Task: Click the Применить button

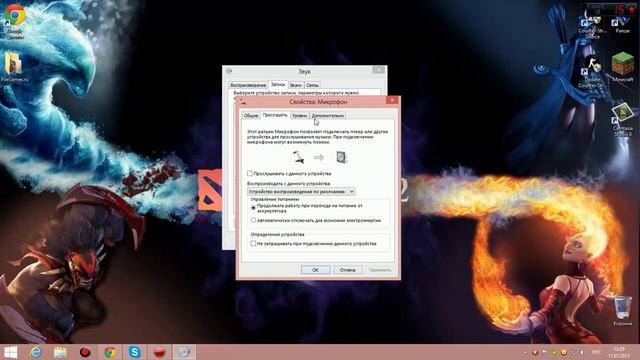Action: click(x=380, y=270)
